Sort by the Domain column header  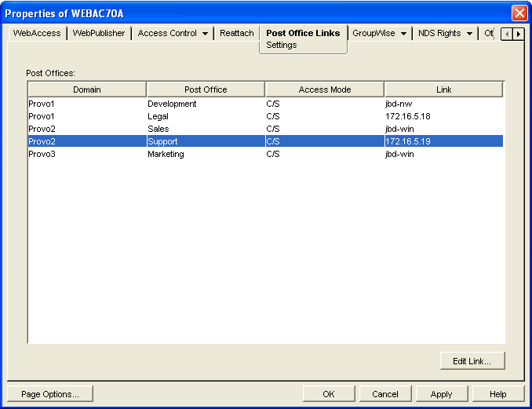point(87,89)
